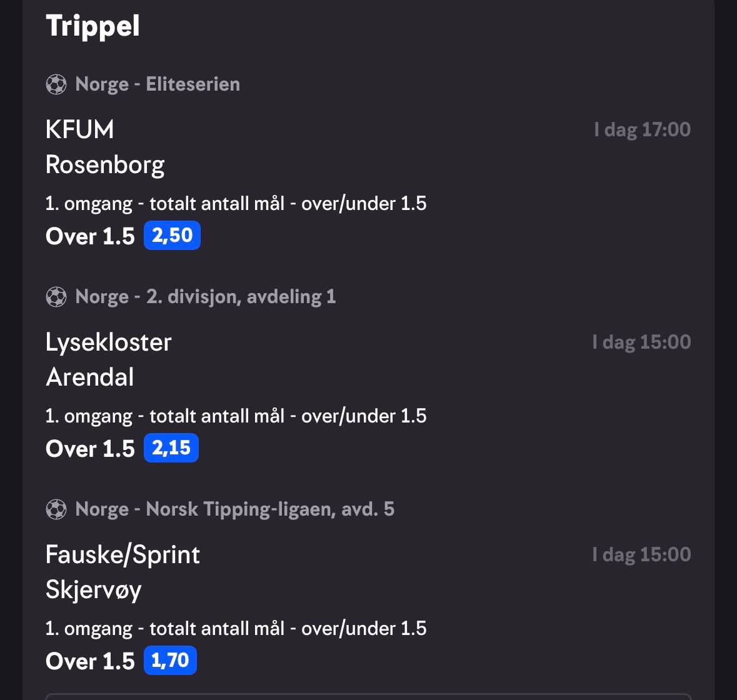Select the 2,15 odds badge
The image size is (737, 700).
click(171, 447)
